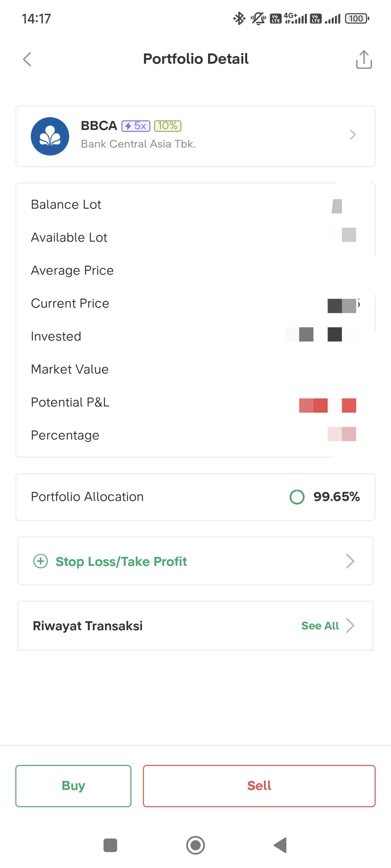
Task: Tap the 10% green badge
Action: (x=168, y=126)
